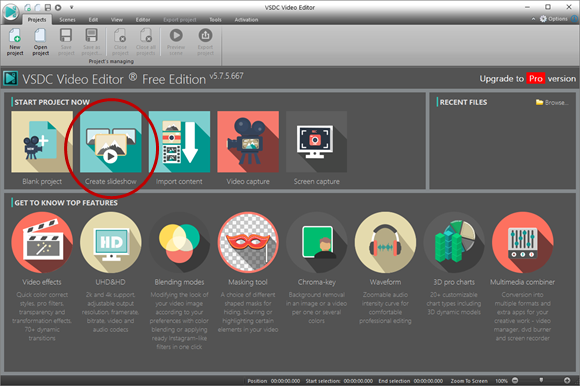Click the Video effects title text

42,282
